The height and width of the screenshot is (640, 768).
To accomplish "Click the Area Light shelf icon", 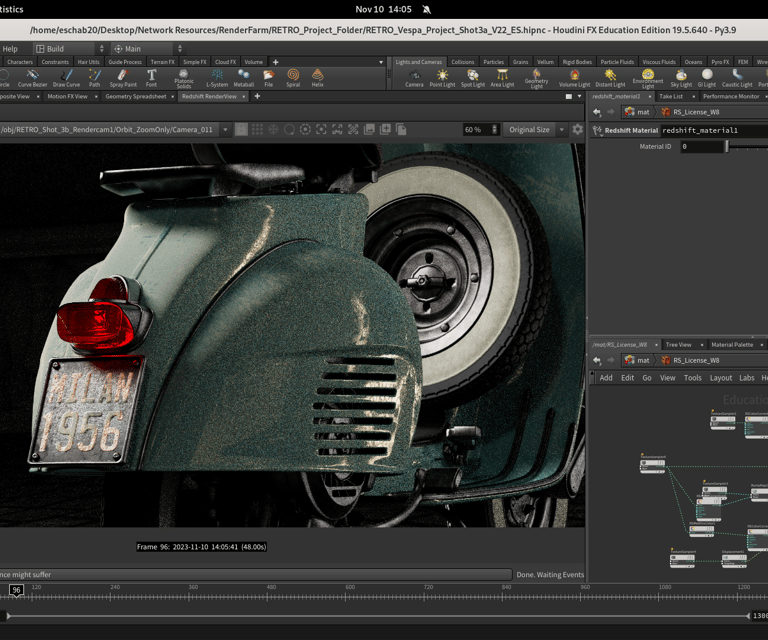I will coord(502,77).
